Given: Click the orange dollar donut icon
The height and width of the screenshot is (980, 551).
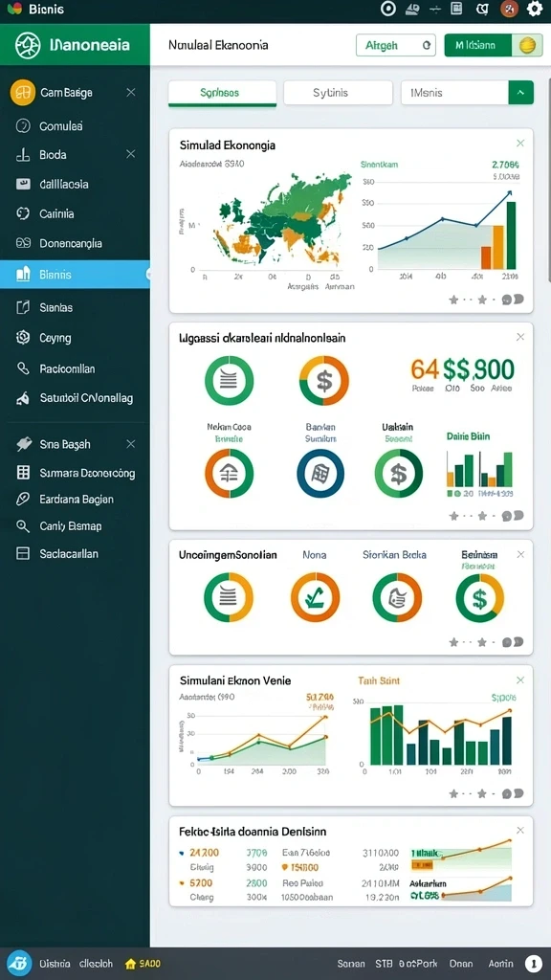Looking at the screenshot, I should (x=323, y=380).
